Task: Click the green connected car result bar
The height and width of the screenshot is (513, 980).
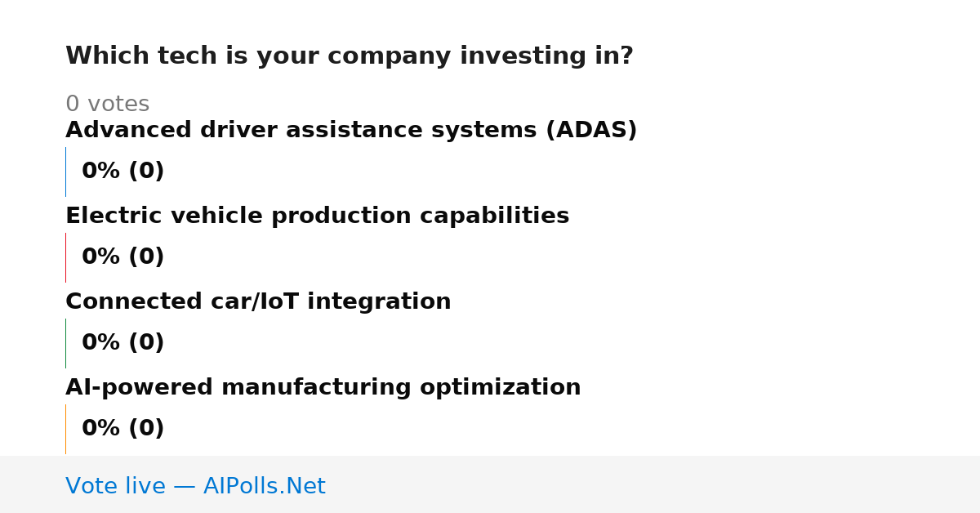Action: [x=66, y=343]
